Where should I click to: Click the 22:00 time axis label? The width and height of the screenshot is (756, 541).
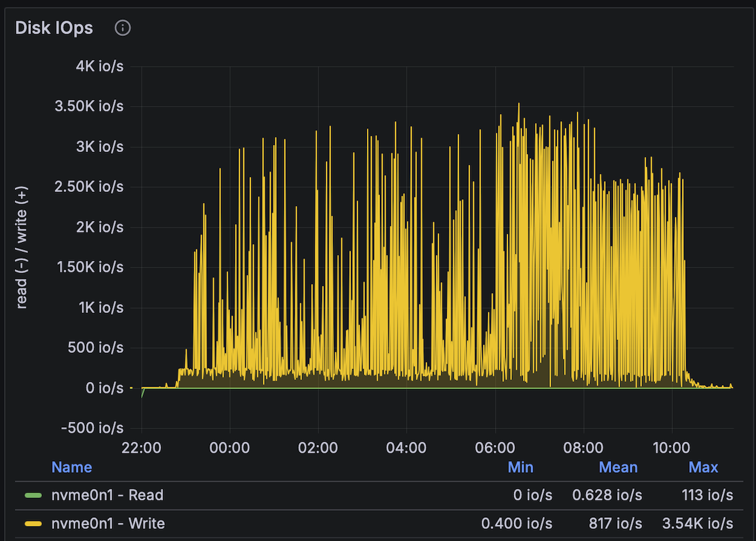tap(142, 448)
